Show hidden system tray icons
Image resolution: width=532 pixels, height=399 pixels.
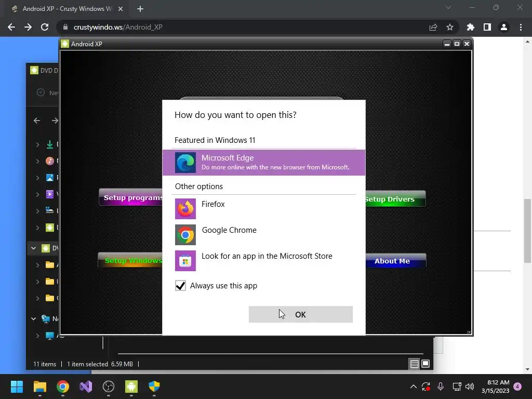(413, 387)
